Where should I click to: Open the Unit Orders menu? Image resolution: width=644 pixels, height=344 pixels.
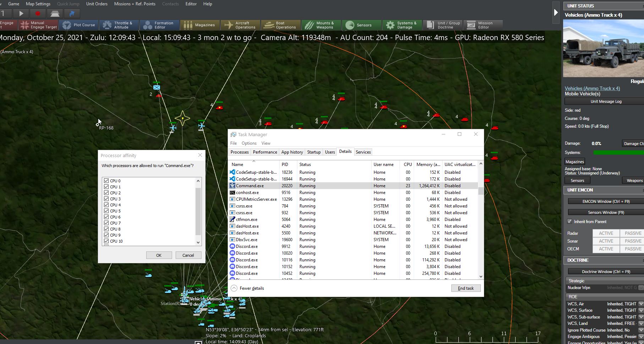point(97,4)
